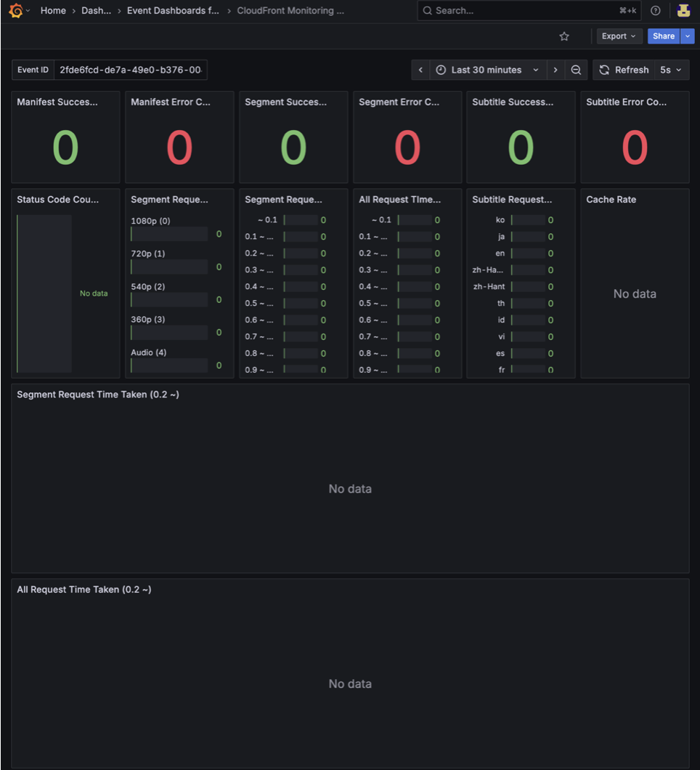
Task: Shift time range backward with left arrow
Action: [420, 70]
